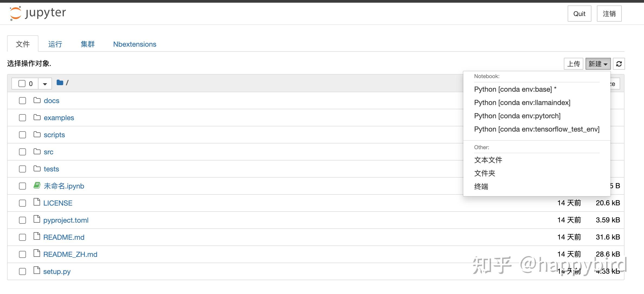This screenshot has height=294, width=644.
Task: Switch to the 运行 tab
Action: pyautogui.click(x=55, y=44)
